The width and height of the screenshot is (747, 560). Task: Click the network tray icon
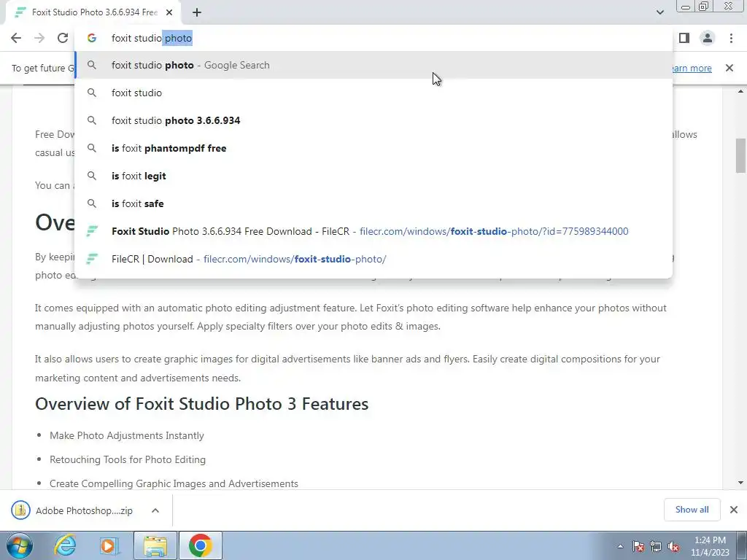(656, 546)
